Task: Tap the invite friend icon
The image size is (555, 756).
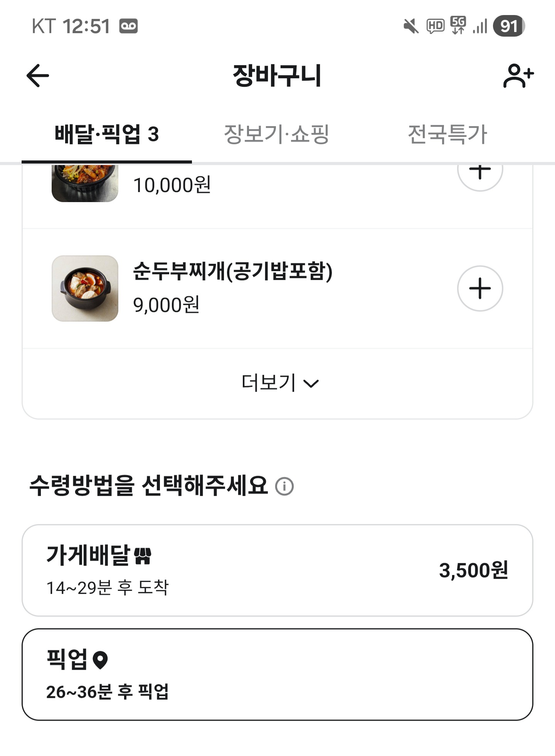Action: (x=518, y=76)
